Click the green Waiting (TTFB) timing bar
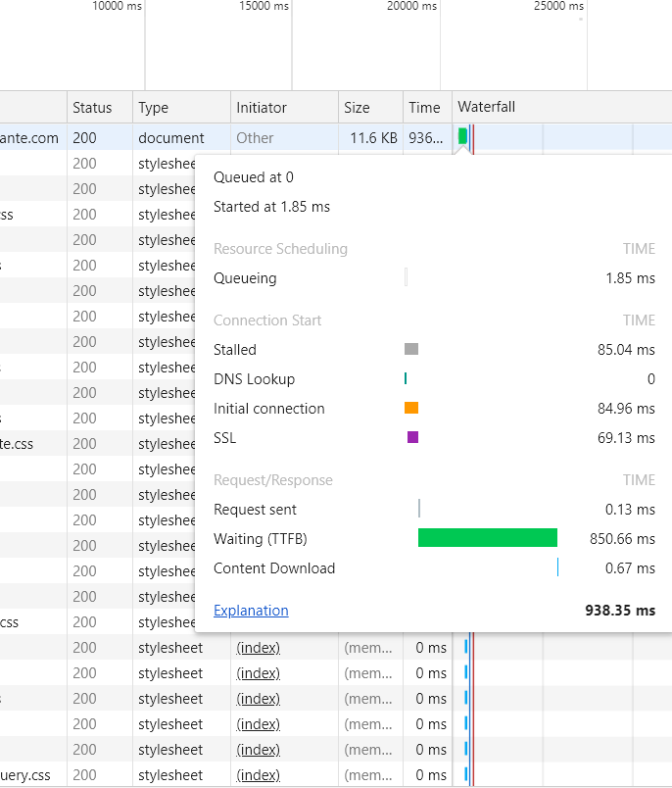Screen dimensions: 672x788 (x=488, y=538)
